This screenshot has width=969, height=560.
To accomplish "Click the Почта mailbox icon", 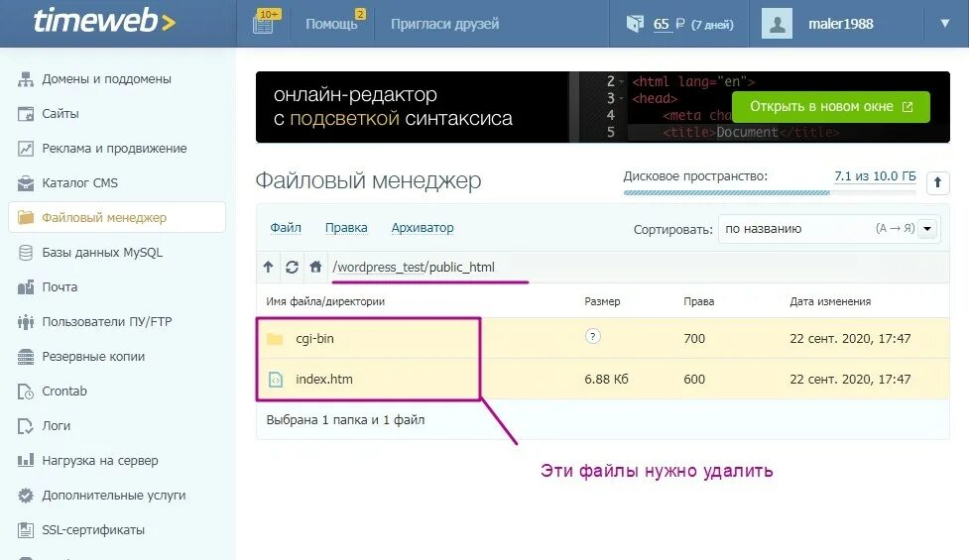I will (26, 287).
